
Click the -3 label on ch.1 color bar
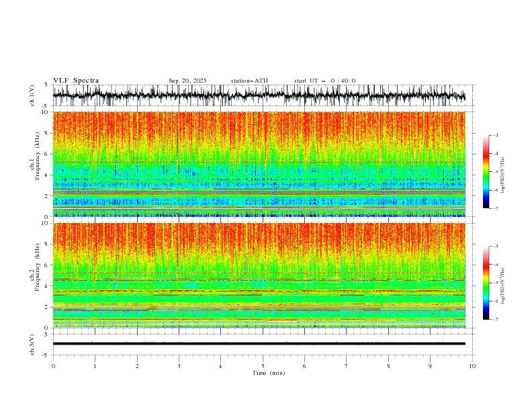(495, 135)
